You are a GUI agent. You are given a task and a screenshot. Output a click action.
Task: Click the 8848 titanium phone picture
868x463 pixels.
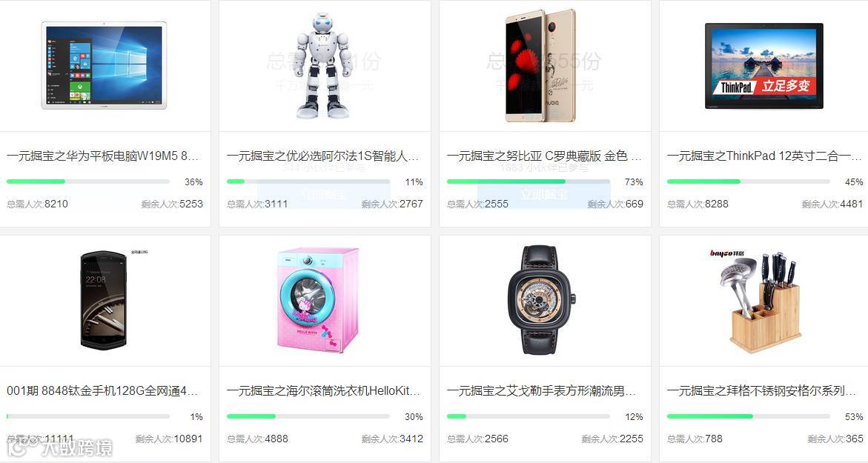coord(103,299)
